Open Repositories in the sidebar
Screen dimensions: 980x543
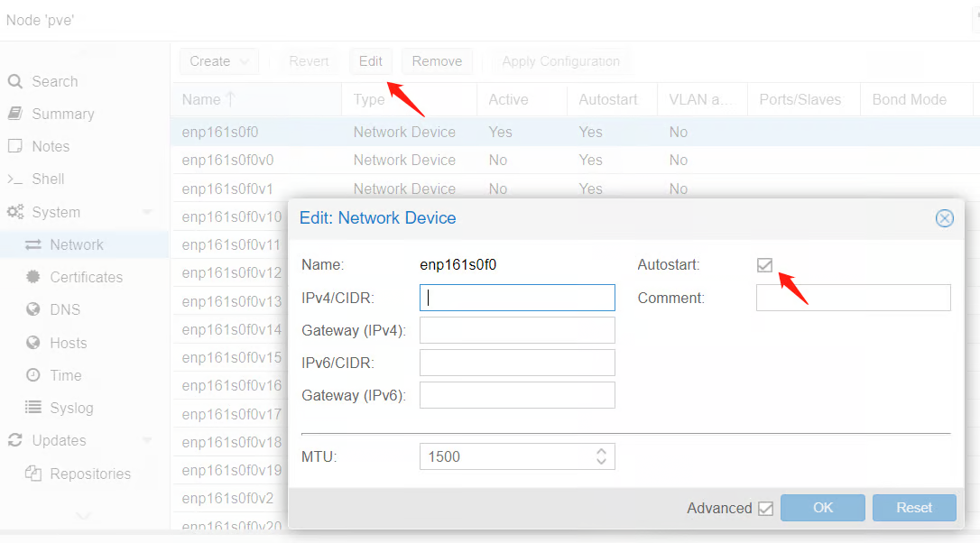[x=89, y=474]
